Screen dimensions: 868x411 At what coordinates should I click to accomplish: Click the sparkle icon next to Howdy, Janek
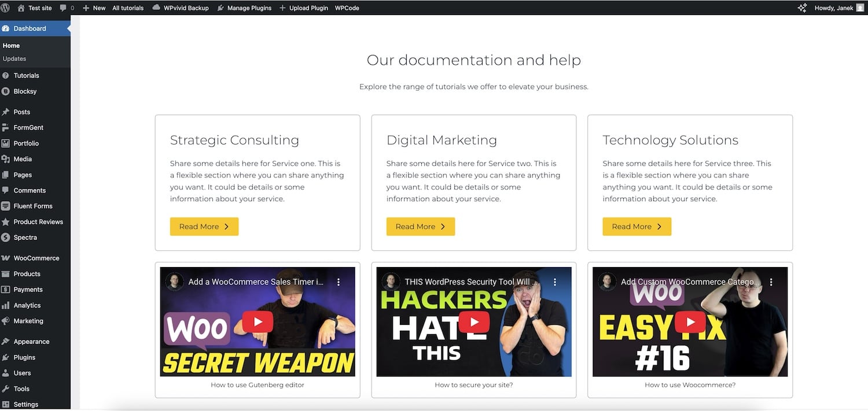[x=802, y=8]
